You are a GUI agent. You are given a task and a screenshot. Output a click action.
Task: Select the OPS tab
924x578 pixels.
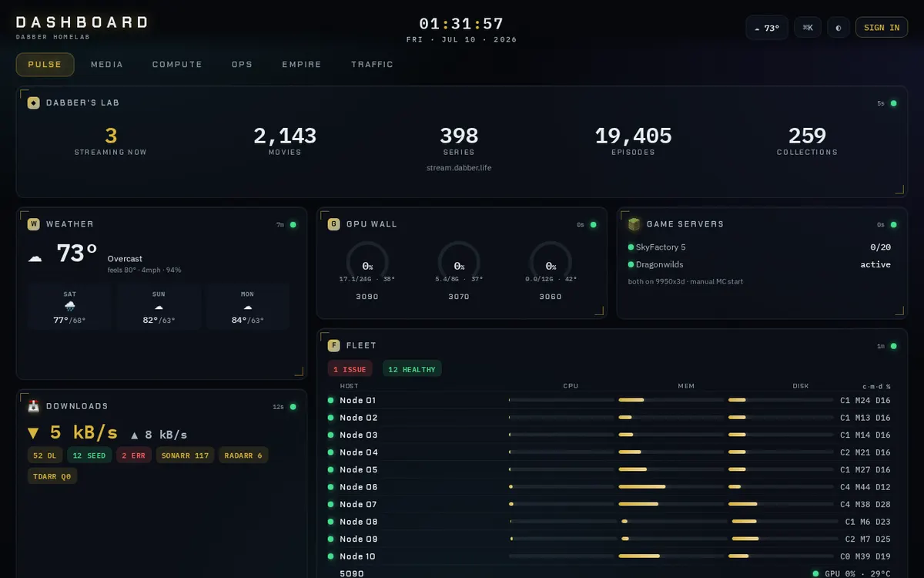(242, 65)
